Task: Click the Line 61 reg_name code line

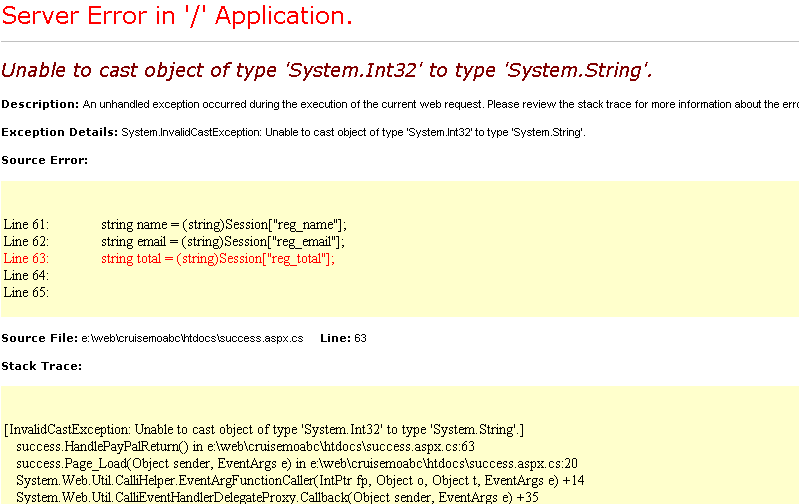Action: (223, 225)
